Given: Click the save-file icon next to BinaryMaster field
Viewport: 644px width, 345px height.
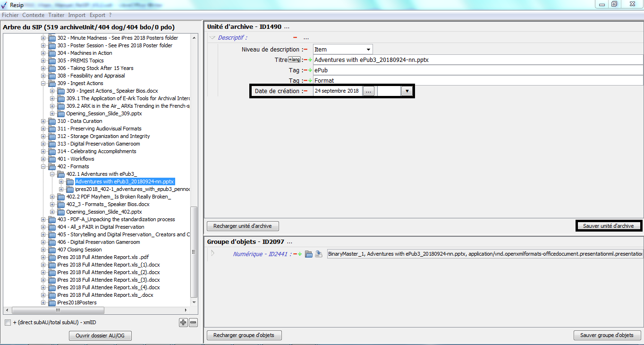Looking at the screenshot, I should [x=319, y=254].
